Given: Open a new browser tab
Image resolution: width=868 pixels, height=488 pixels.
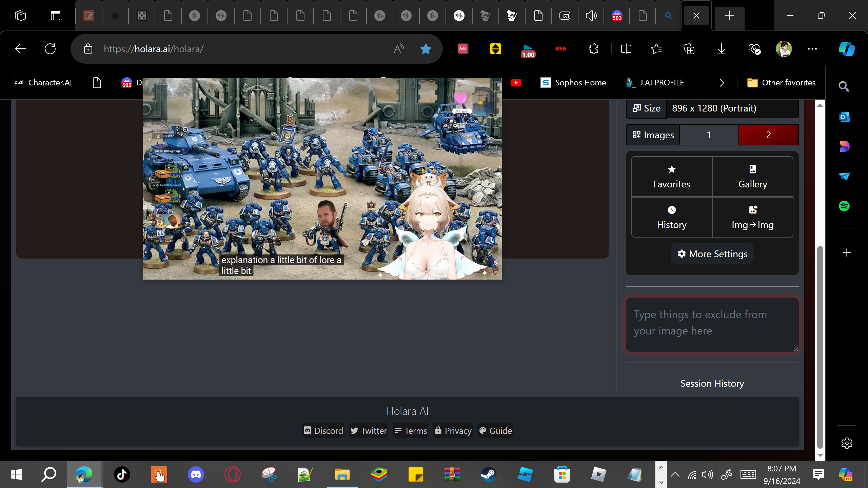Looking at the screenshot, I should click(729, 16).
